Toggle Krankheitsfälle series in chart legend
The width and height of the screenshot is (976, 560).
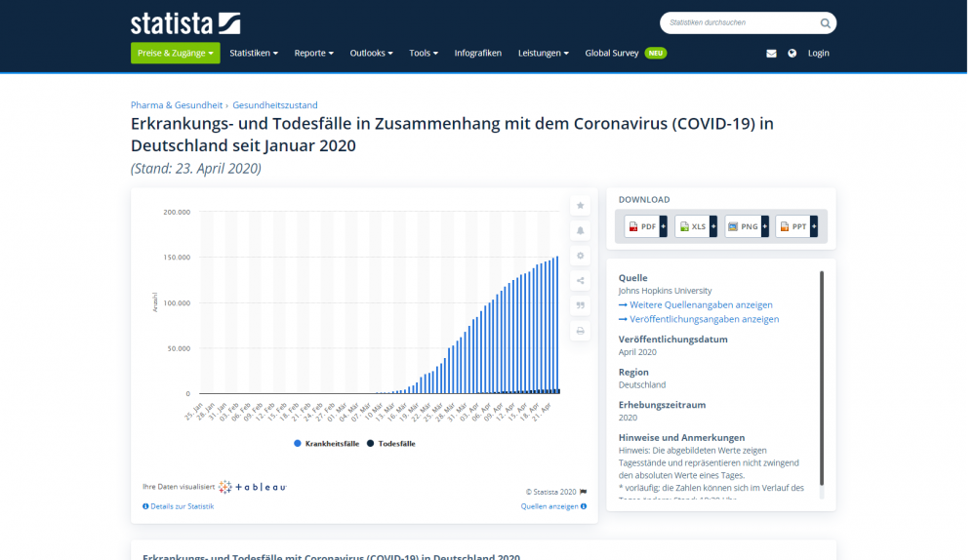coord(326,443)
